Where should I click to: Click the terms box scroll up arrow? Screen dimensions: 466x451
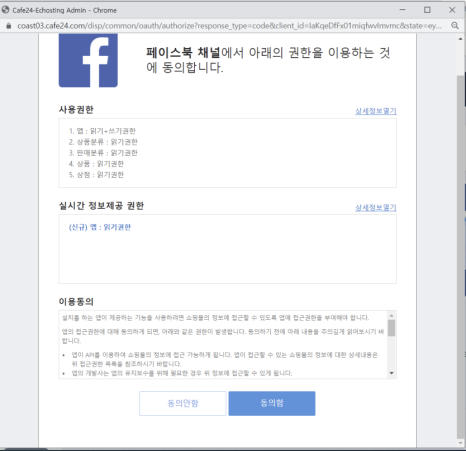click(x=392, y=315)
